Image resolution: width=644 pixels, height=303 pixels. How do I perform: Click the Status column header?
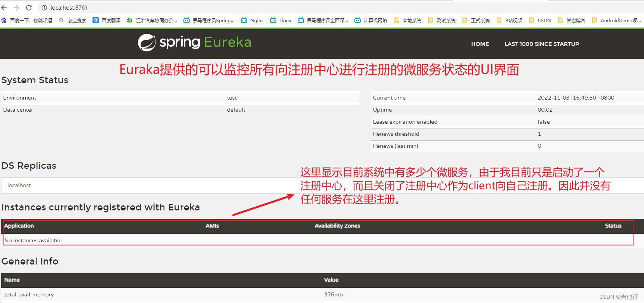pos(613,226)
